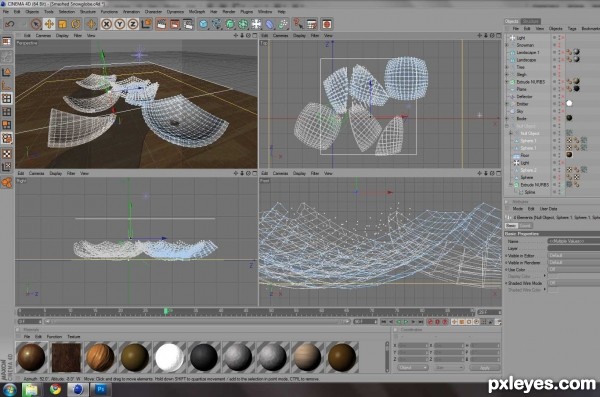Expand the Bottle object hierarchy
The height and width of the screenshot is (397, 600).
point(508,119)
